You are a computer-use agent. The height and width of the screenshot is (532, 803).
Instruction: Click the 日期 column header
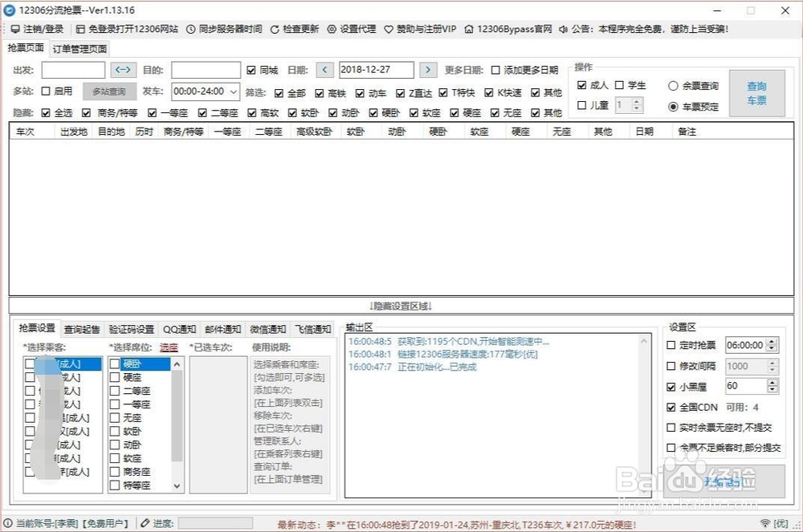[x=644, y=132]
